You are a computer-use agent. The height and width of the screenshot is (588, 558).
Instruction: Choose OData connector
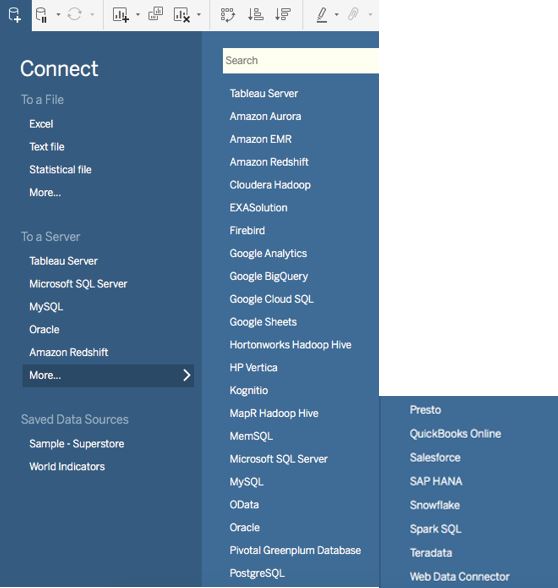click(244, 505)
